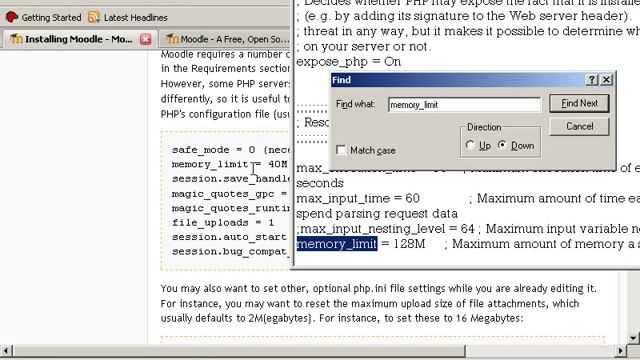
Task: Click the Find what input field
Action: (x=464, y=105)
